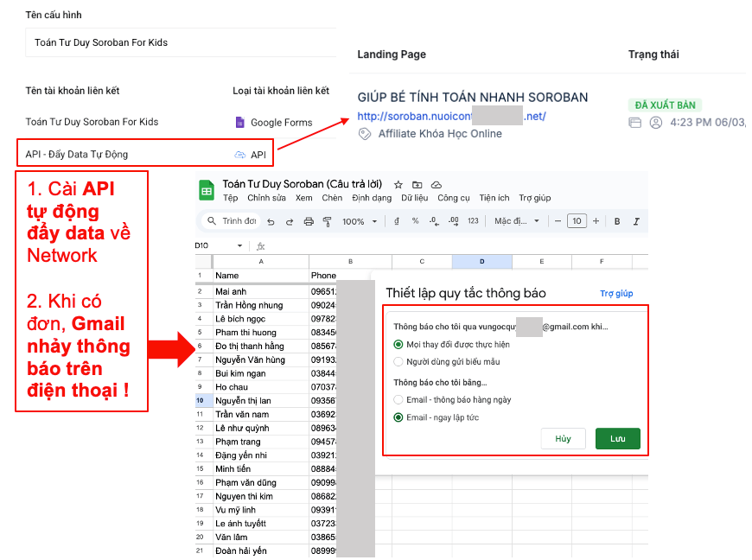The image size is (752, 560).
Task: Open the Trợ giúp link in notification dialog
Action: [x=616, y=294]
